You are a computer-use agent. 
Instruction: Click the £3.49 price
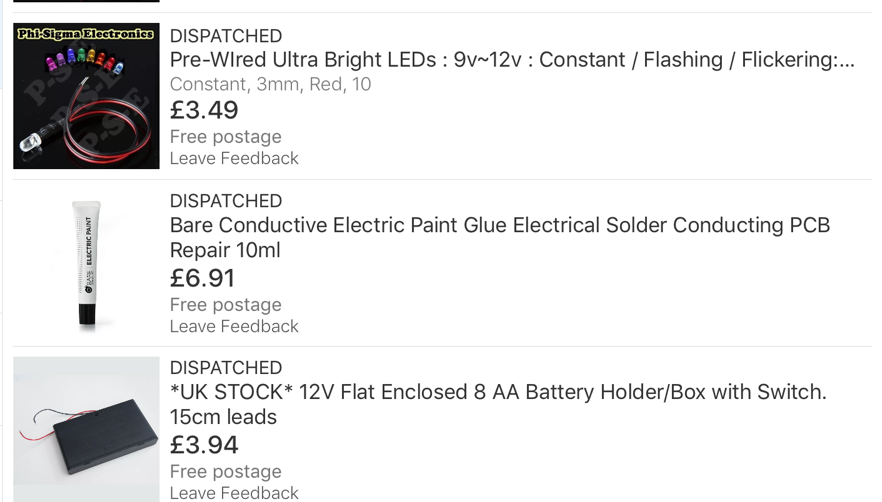click(204, 110)
